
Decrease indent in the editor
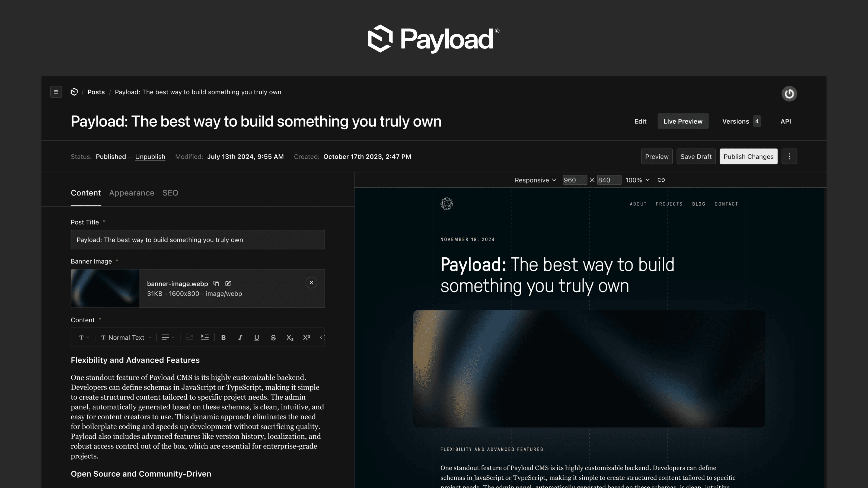189,338
